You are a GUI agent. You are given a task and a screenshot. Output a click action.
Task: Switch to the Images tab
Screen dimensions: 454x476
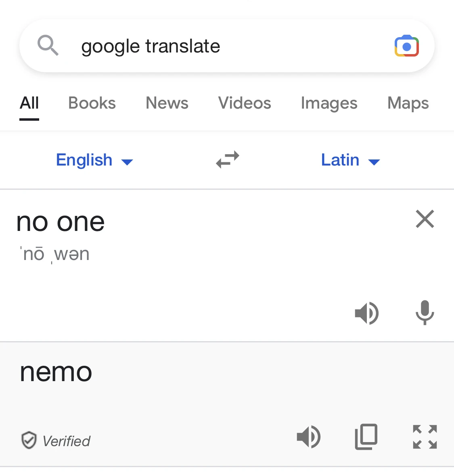329,103
